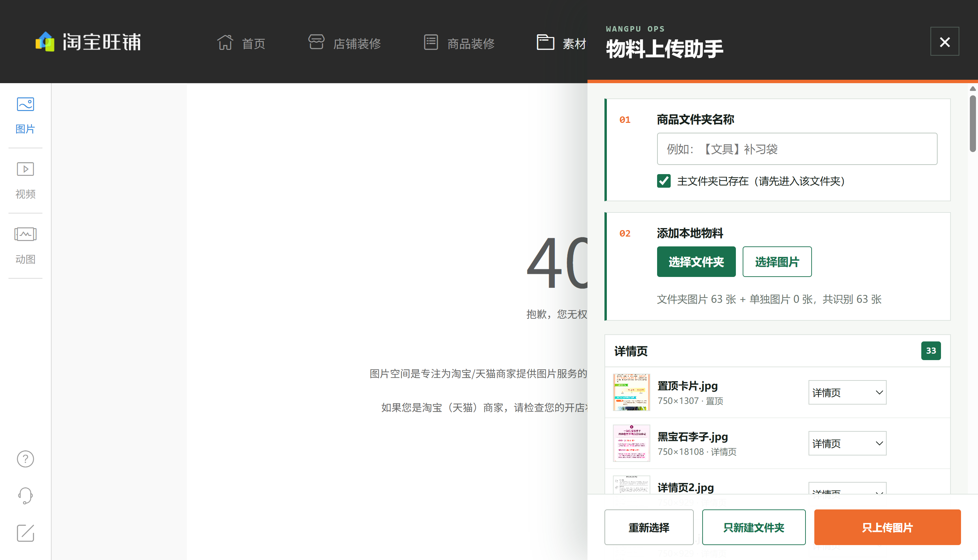Click the 物料上传助手 panel title
This screenshot has width=978, height=560.
(x=665, y=49)
